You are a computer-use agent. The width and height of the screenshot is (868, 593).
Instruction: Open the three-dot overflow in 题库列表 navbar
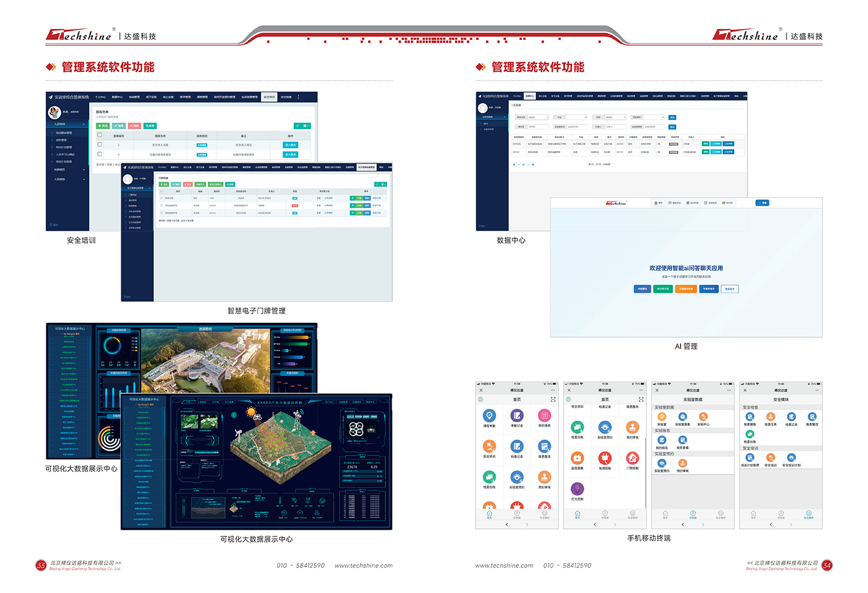[299, 97]
